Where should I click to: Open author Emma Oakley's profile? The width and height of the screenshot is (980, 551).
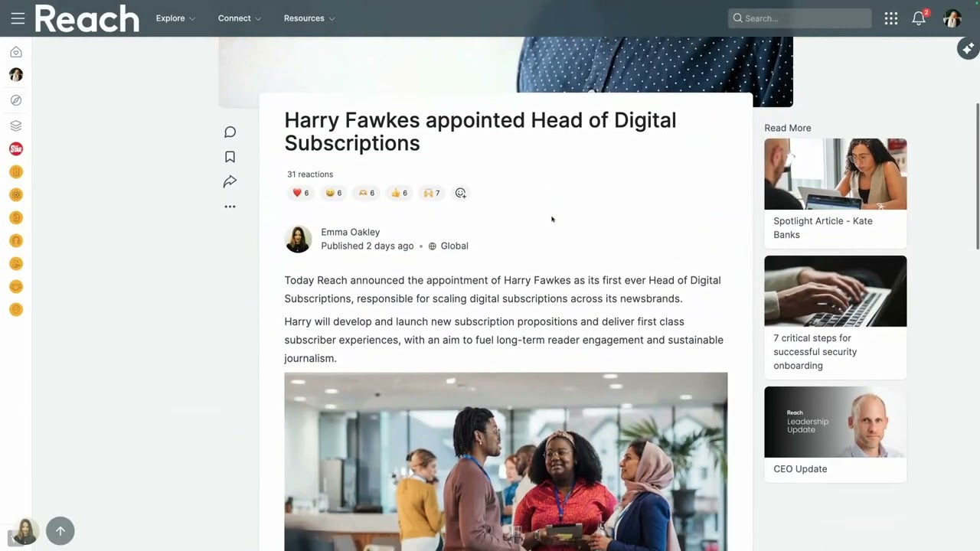351,232
